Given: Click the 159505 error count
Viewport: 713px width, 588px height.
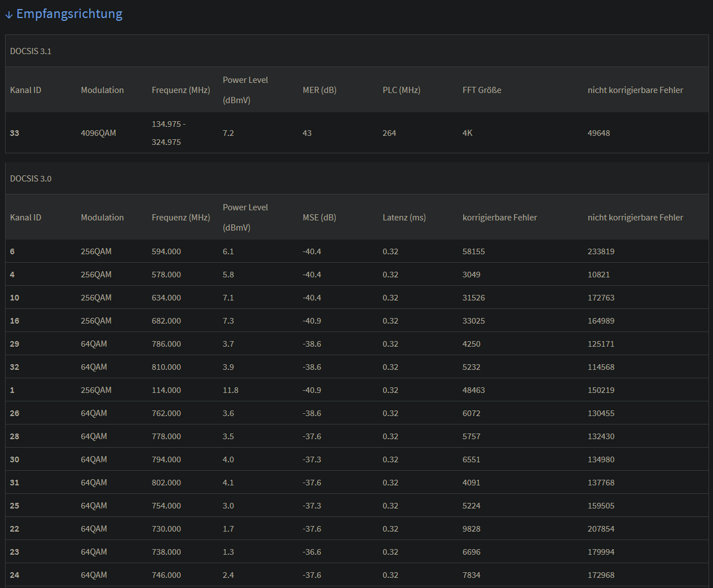Looking at the screenshot, I should click(x=601, y=506).
